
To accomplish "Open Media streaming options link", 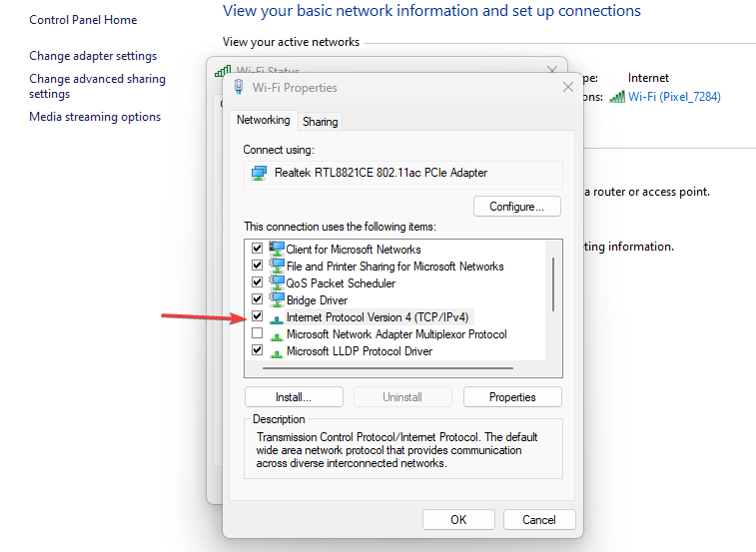I will point(95,117).
